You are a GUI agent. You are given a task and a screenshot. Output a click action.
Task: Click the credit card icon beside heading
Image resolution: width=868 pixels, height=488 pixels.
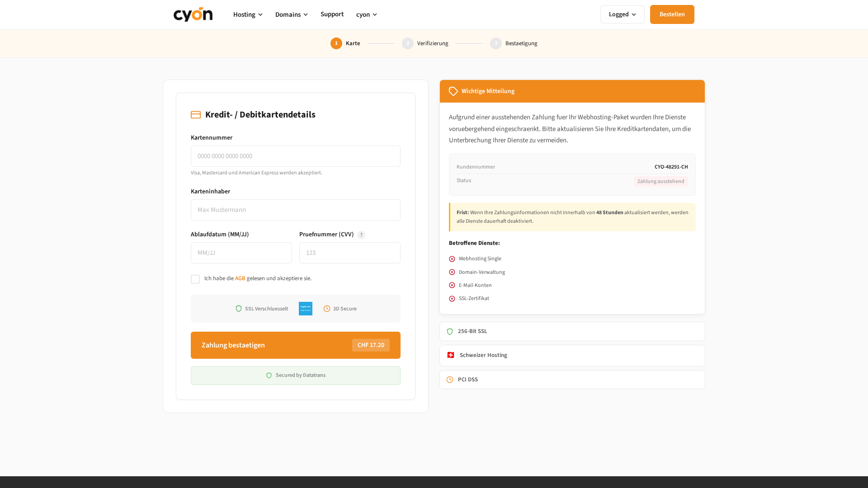click(x=196, y=115)
